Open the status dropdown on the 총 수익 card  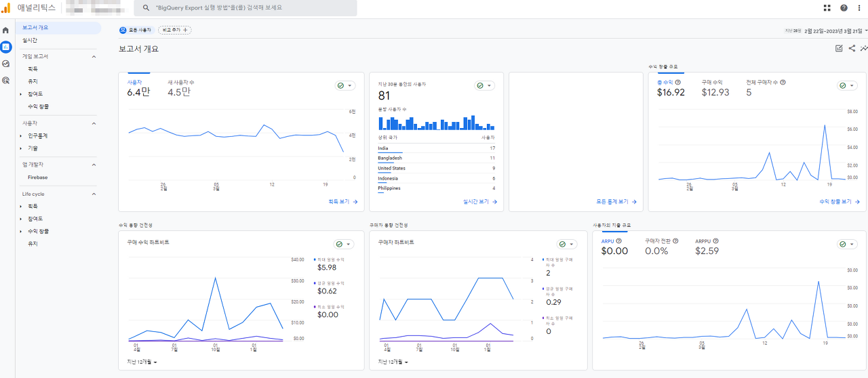point(847,85)
